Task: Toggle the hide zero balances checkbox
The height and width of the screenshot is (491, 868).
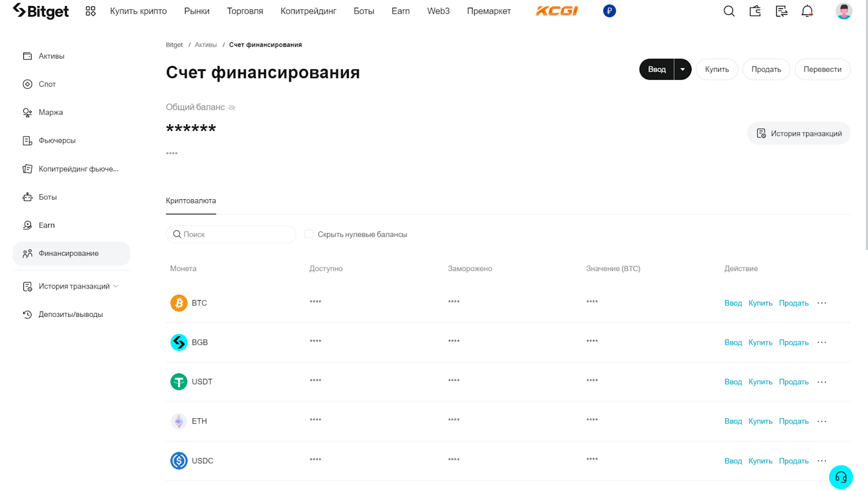Action: (309, 234)
